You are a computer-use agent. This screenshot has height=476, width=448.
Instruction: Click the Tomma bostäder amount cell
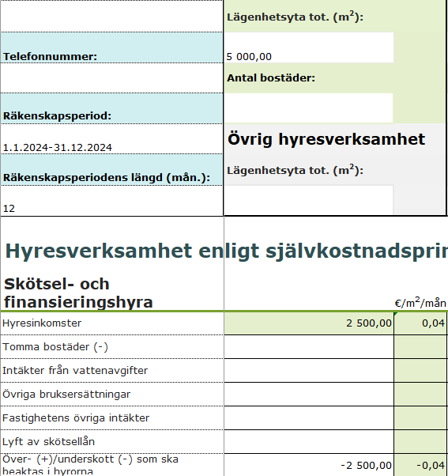309,346
